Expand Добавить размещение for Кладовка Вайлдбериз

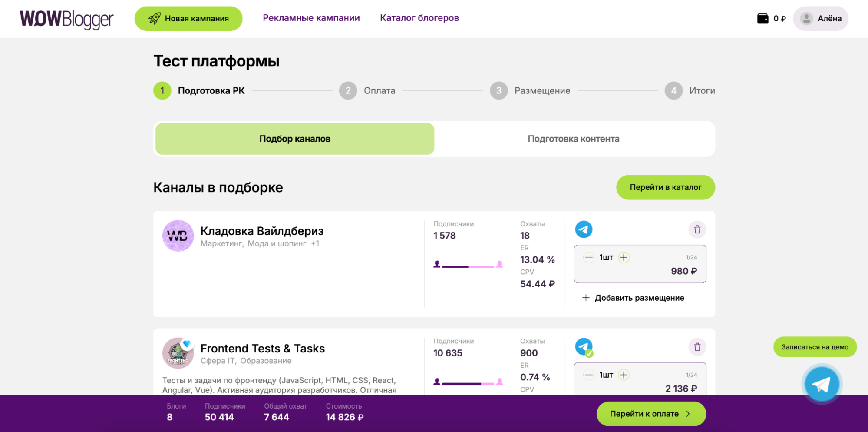633,298
